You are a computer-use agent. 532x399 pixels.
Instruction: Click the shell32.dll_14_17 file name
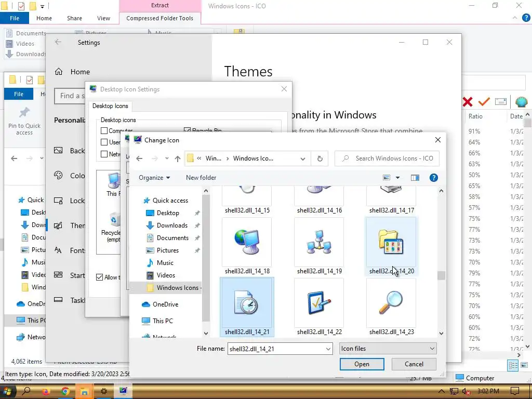click(x=392, y=210)
